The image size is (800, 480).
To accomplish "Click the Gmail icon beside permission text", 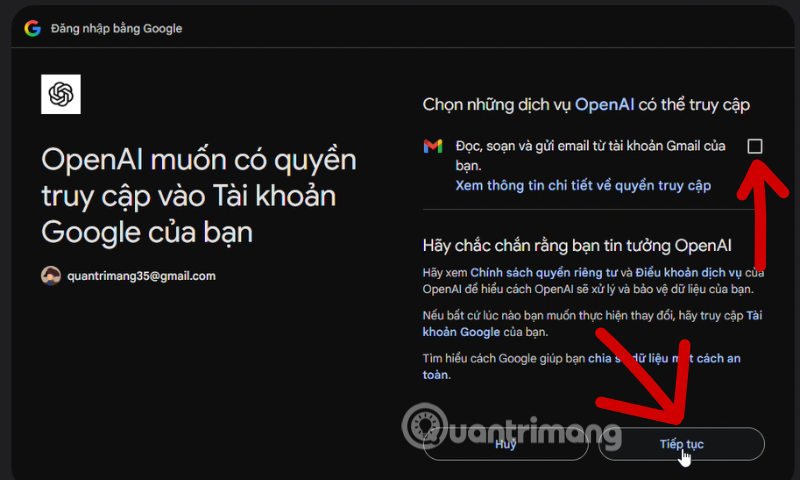I will coord(433,146).
